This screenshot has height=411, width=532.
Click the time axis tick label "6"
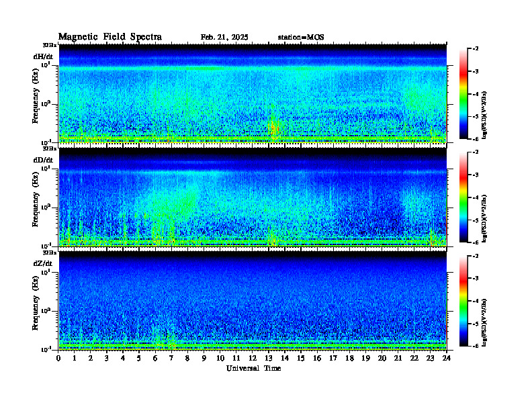coord(155,358)
